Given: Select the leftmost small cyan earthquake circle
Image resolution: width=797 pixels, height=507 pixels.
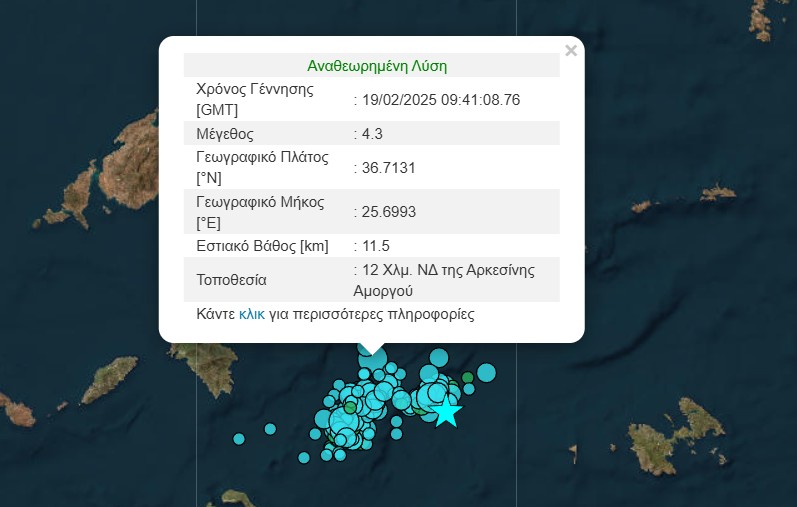Looking at the screenshot, I should tap(239, 438).
